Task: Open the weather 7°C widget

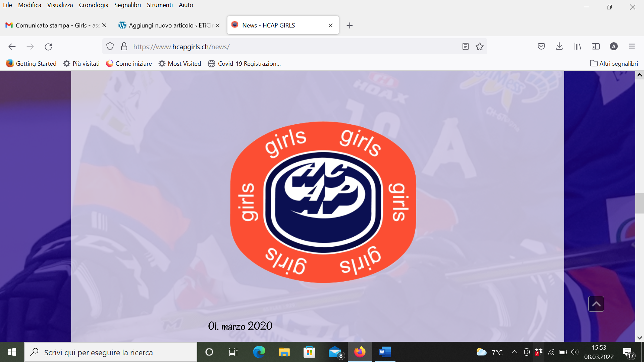Action: [x=489, y=352]
